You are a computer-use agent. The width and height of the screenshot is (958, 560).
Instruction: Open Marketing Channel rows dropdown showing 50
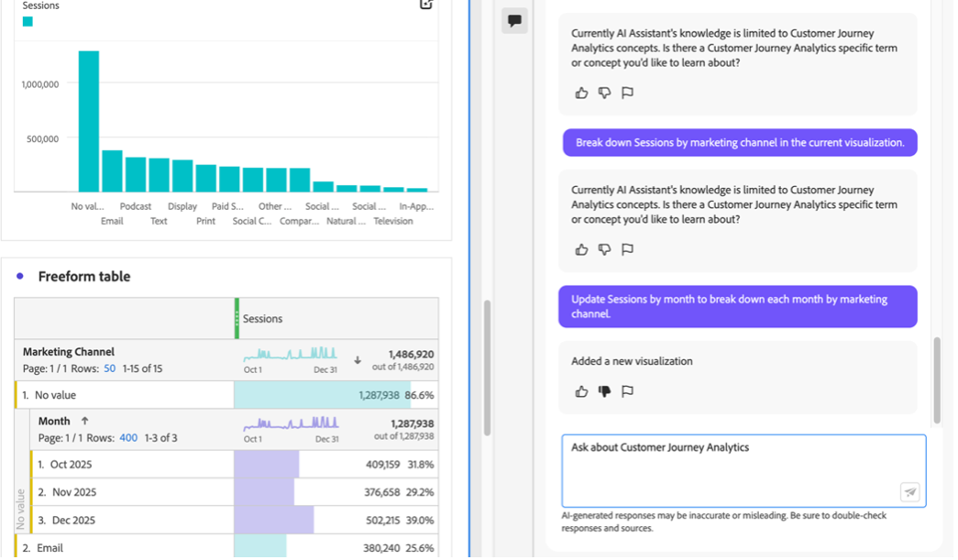109,368
